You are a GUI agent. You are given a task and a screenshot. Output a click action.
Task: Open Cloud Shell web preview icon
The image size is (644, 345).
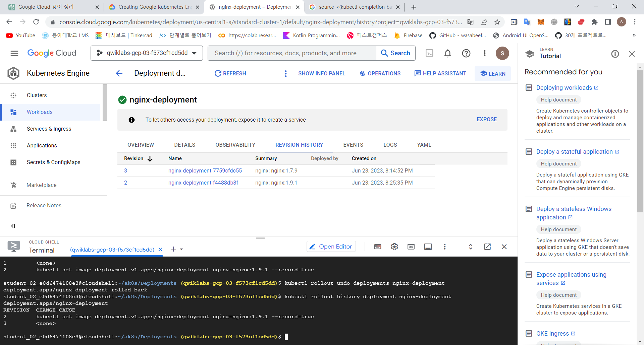pyautogui.click(x=411, y=247)
